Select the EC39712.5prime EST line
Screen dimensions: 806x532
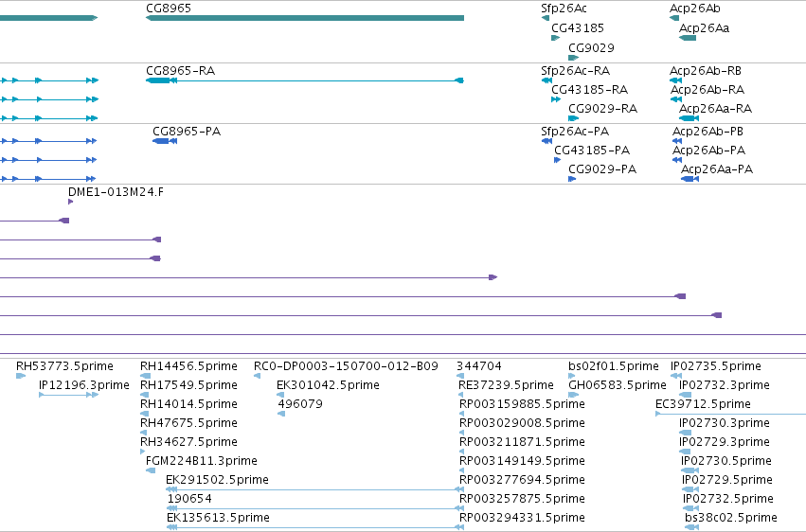[730, 414]
